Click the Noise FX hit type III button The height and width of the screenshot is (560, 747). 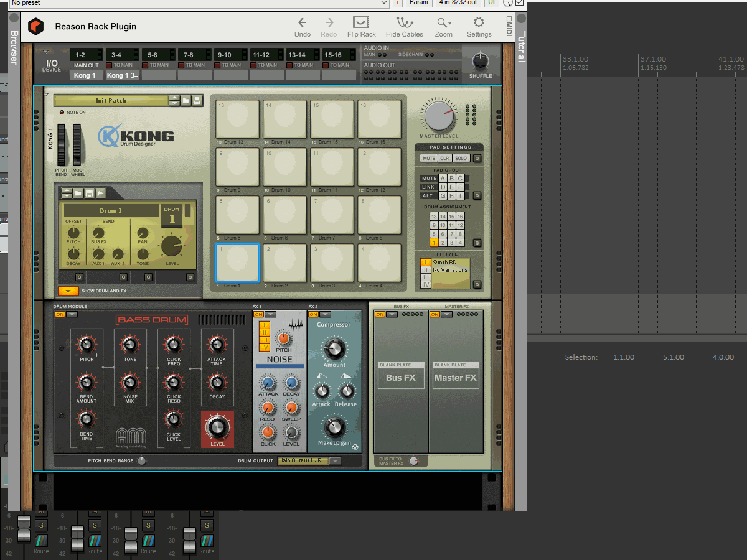[x=265, y=339]
